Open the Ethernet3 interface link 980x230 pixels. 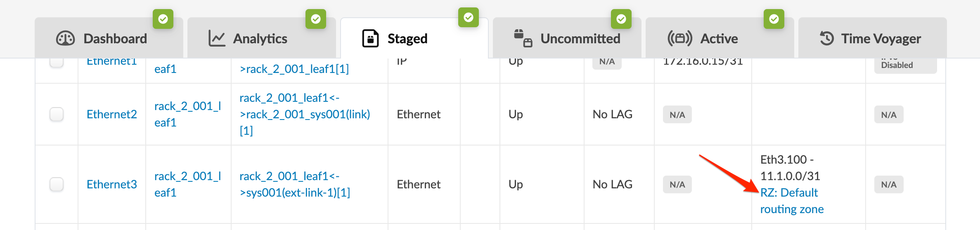click(111, 184)
